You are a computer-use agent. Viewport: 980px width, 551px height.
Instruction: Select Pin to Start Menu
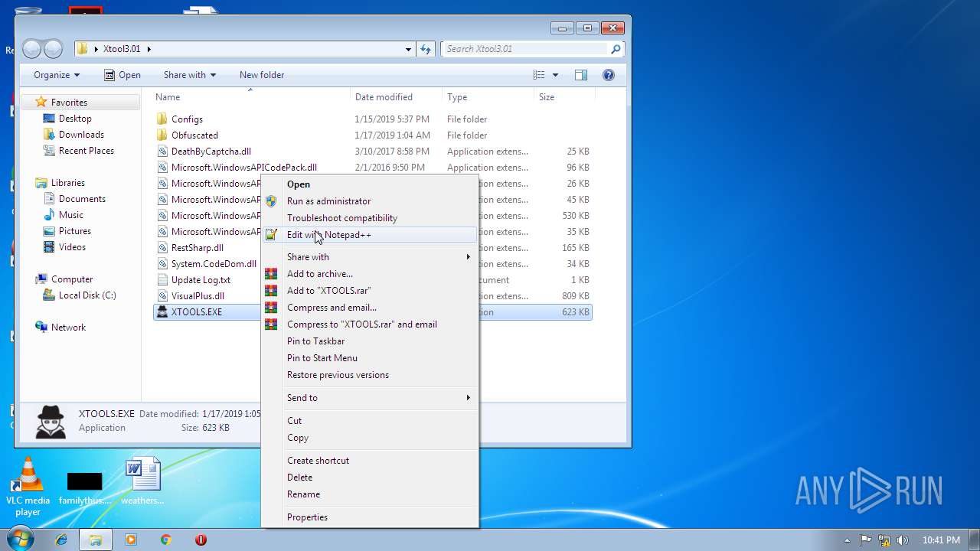(370, 358)
